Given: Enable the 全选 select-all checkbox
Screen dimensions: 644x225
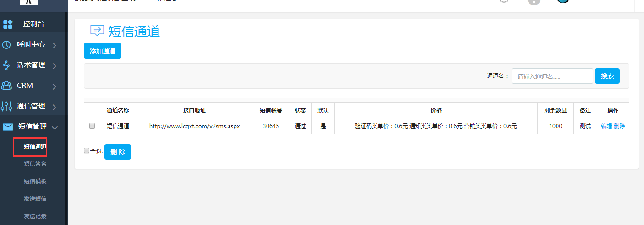Looking at the screenshot, I should pyautogui.click(x=87, y=150).
